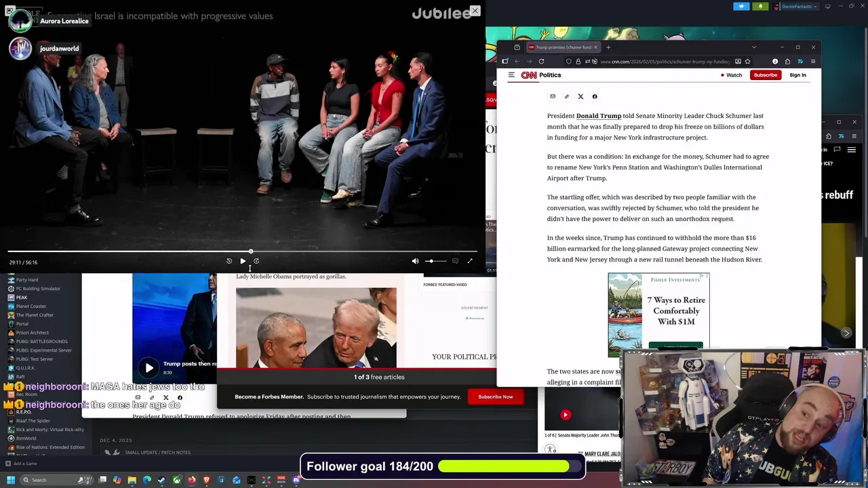Share CNN article on Facebook

click(x=595, y=96)
